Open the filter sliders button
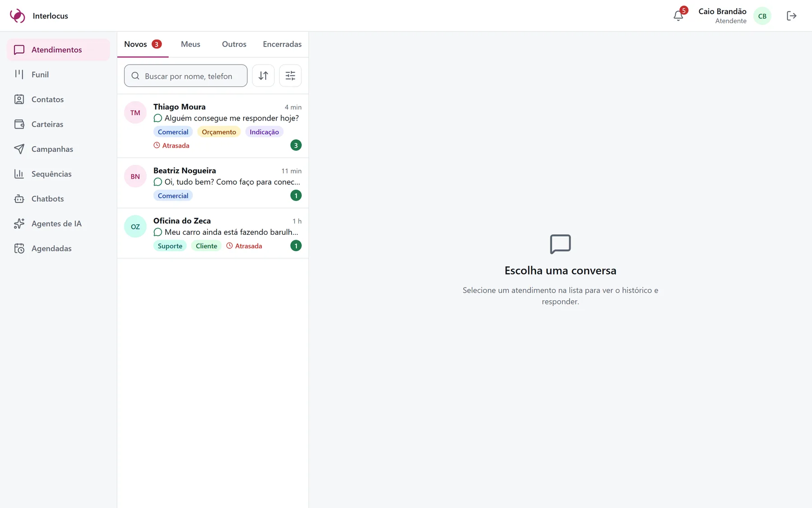812x508 pixels. tap(290, 75)
